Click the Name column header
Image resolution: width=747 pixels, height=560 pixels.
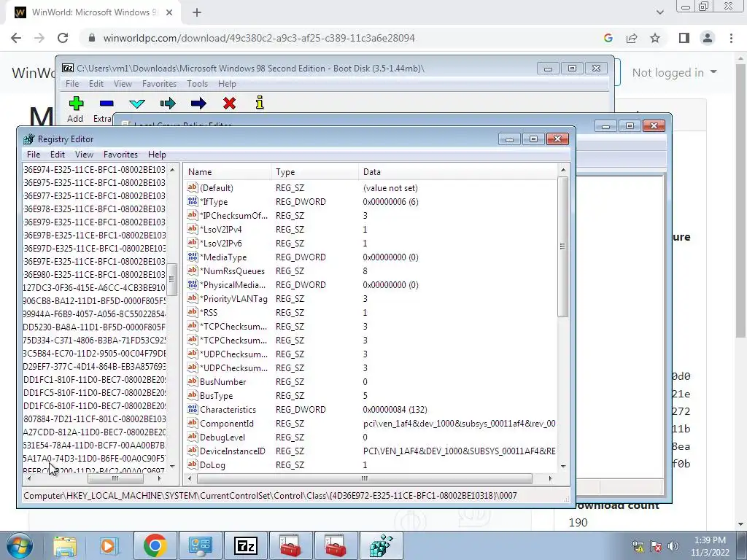pos(228,172)
